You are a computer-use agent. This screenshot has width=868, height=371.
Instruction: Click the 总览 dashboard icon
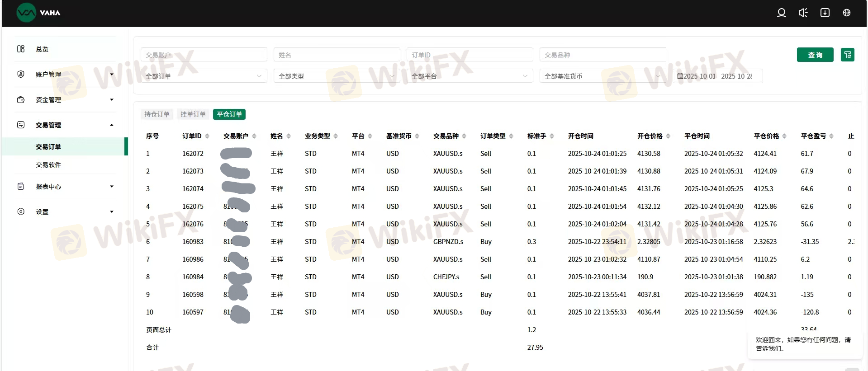pyautogui.click(x=21, y=49)
